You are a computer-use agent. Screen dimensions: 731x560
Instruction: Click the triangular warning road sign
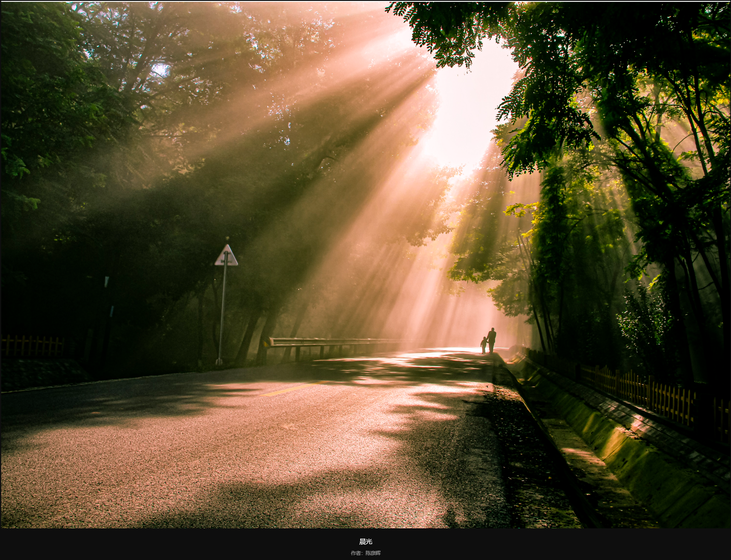pyautogui.click(x=226, y=256)
